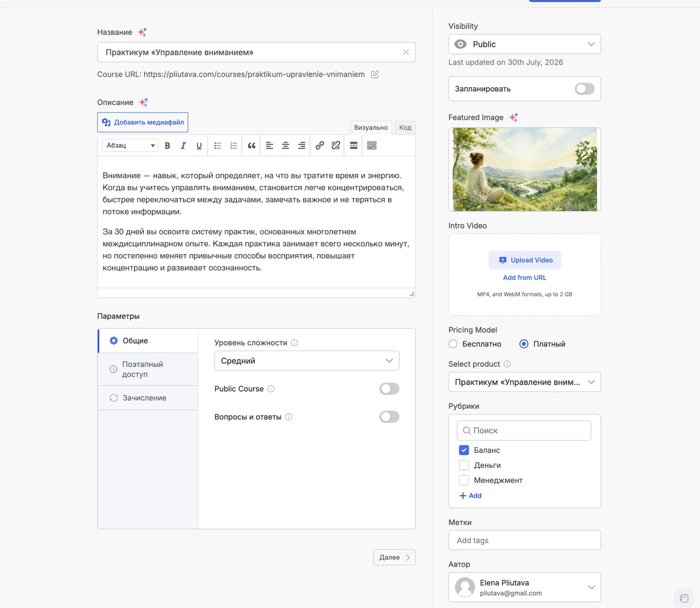Check the Деньги category
The height and width of the screenshot is (608, 700).
pos(464,465)
